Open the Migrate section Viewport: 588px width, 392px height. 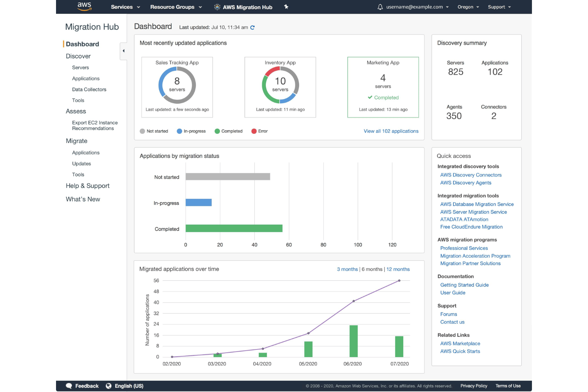tap(77, 141)
